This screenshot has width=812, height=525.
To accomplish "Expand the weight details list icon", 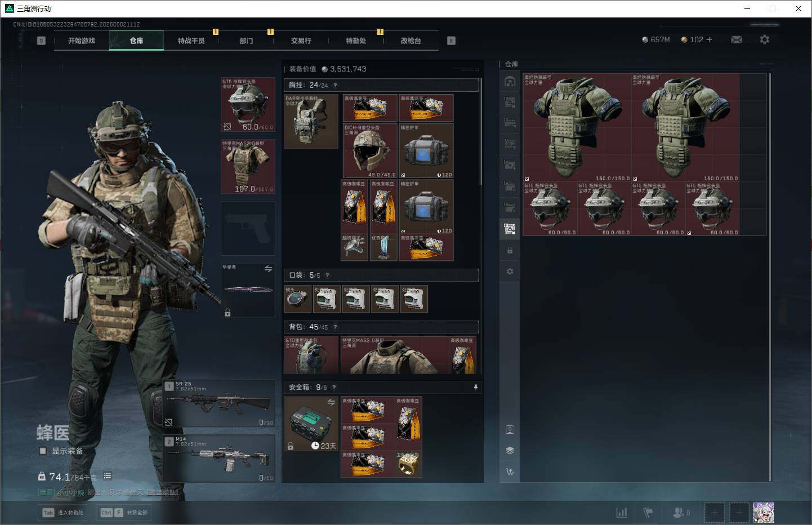I will 107,476.
